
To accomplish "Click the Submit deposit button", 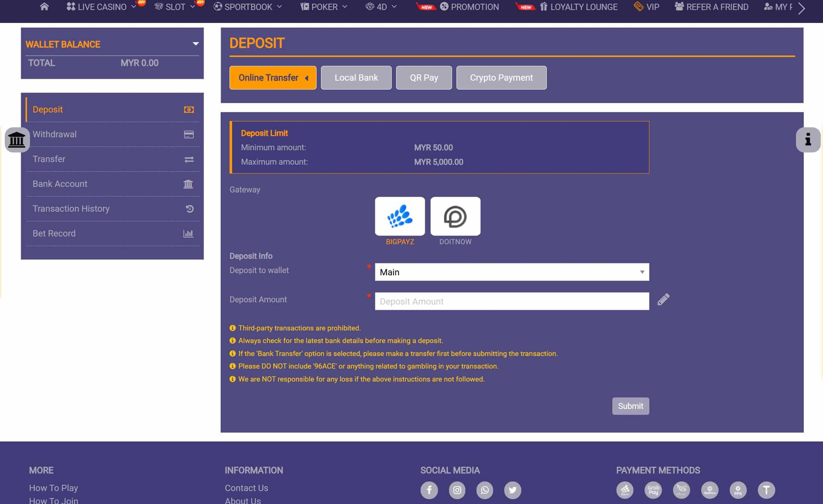I will point(631,406).
